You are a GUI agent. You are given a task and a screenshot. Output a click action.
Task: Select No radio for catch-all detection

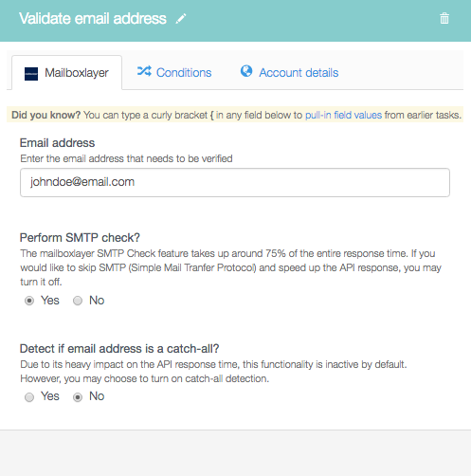point(78,397)
